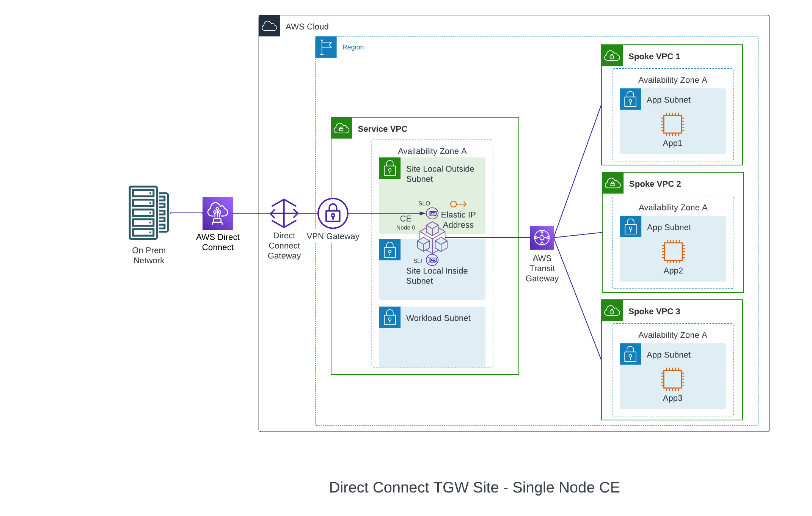Image resolution: width=812 pixels, height=516 pixels.
Task: Select the Workload Subnet lock icon
Action: click(x=390, y=318)
